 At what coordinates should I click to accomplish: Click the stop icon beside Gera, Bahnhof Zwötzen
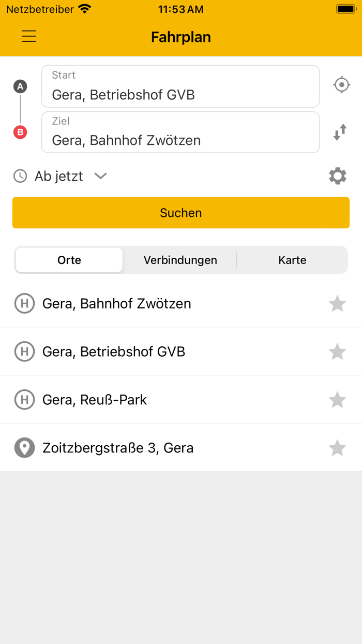[24, 304]
